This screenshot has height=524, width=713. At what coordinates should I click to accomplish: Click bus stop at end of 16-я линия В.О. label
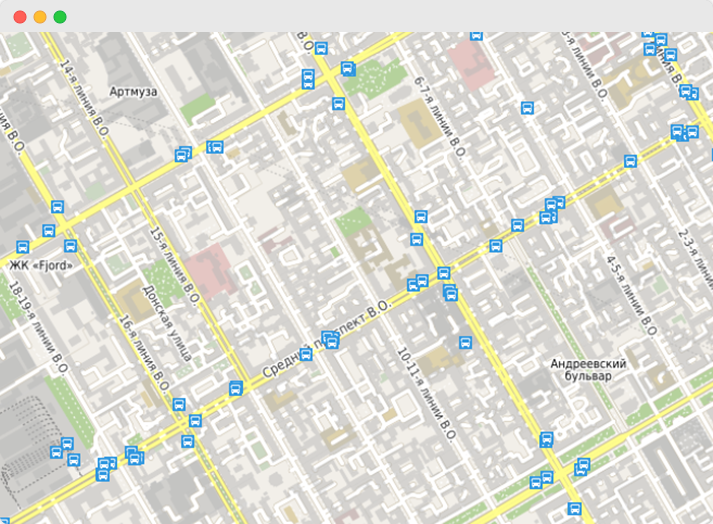coord(179,404)
